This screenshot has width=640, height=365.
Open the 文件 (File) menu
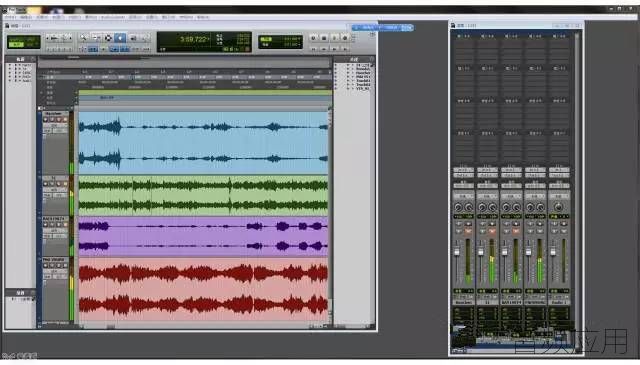coord(10,18)
